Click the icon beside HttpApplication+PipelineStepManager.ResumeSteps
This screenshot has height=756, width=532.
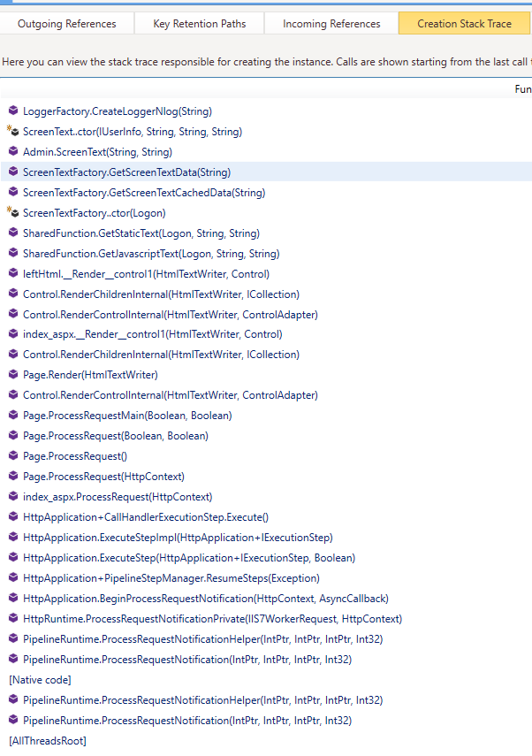coord(13,577)
